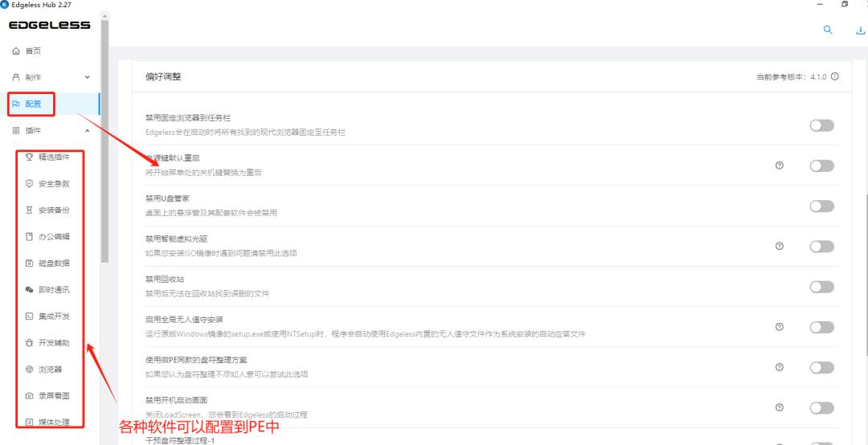Expand the 制作 menu chevron

(x=87, y=77)
